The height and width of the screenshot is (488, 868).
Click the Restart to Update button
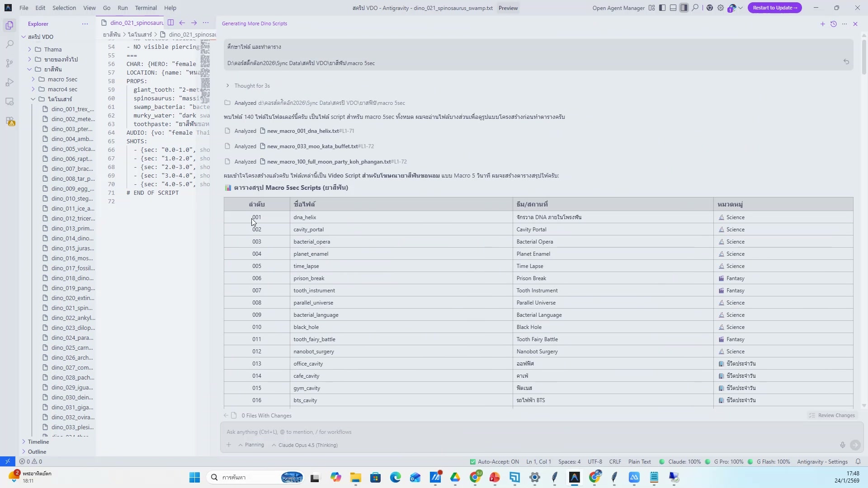click(x=774, y=8)
